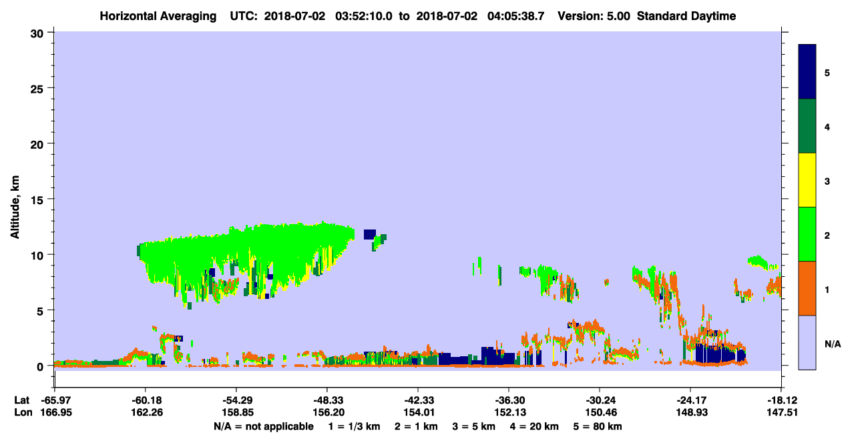
Task: Click the longitude value 162.26
Action: click(x=146, y=413)
